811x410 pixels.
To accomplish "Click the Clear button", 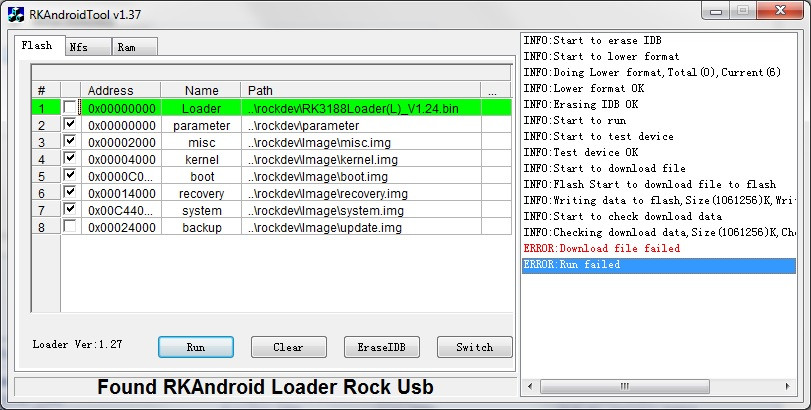I will click(289, 347).
